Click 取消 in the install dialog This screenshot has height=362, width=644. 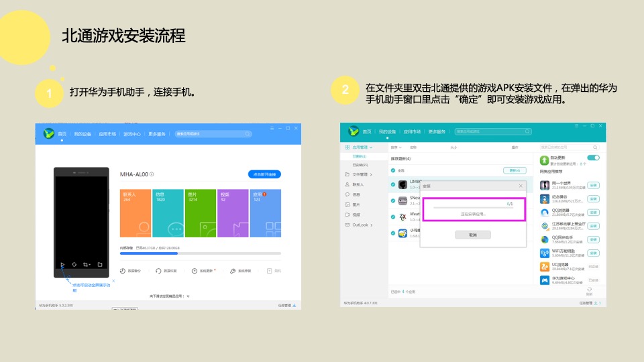click(473, 235)
